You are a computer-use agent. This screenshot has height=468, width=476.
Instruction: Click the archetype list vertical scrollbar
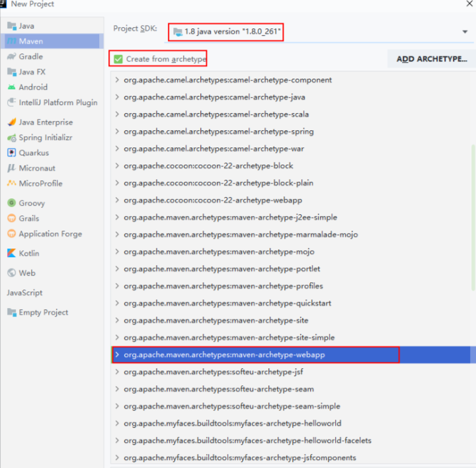(x=473, y=217)
